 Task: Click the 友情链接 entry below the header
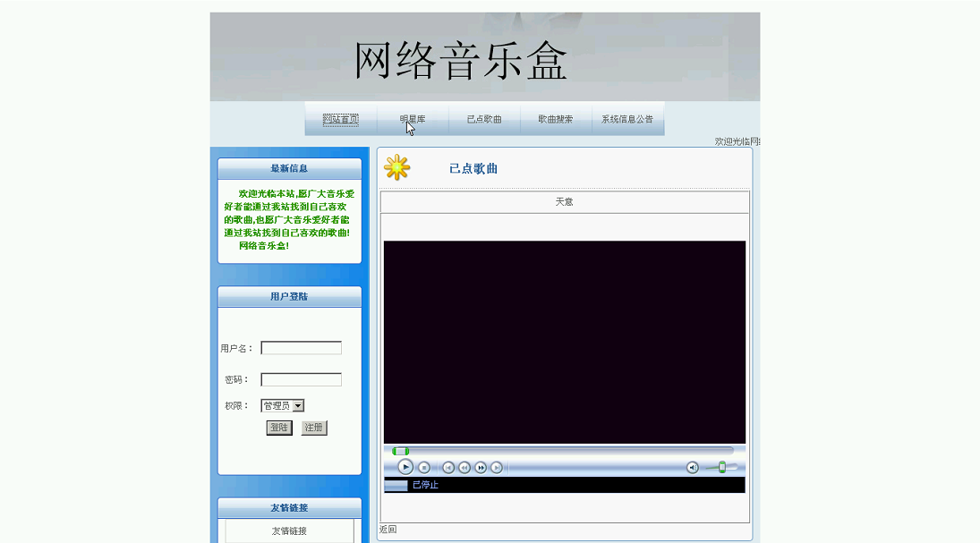pos(289,531)
